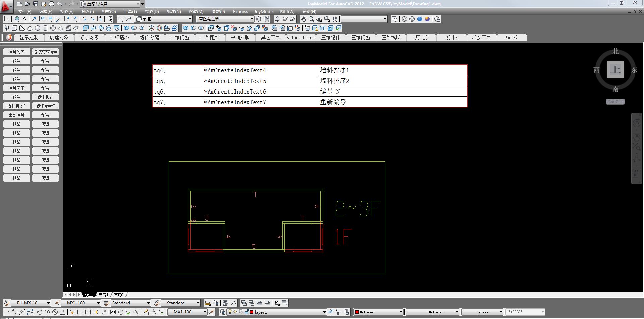Viewport: 644px width, 319px height.
Task: Click the Zoom magnifier tool
Action: (311, 19)
